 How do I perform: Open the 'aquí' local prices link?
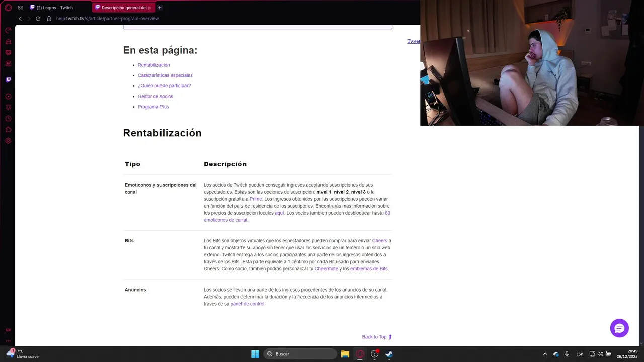[279, 213]
